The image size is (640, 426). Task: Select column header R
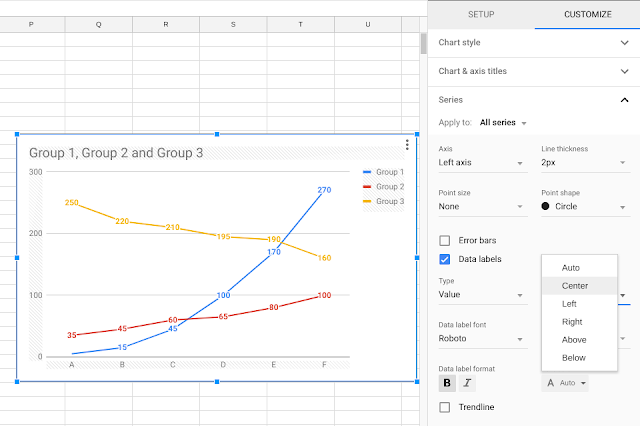tap(166, 24)
